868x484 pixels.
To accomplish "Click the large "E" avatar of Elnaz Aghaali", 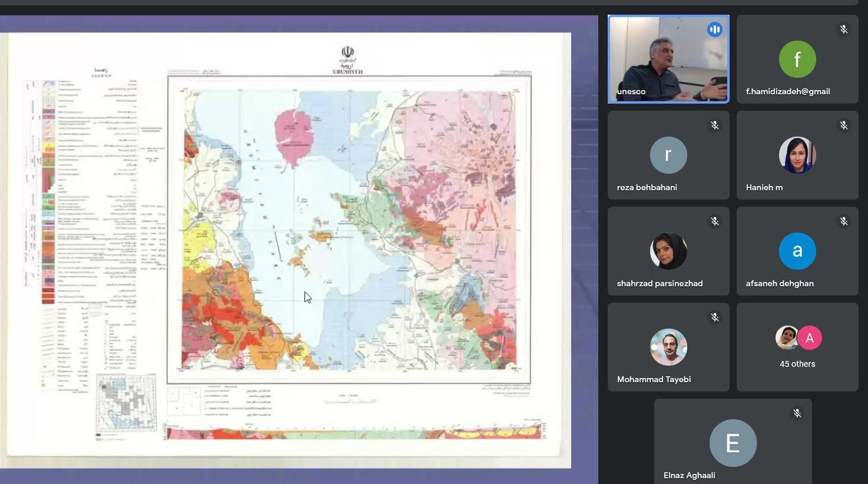I will pos(733,443).
